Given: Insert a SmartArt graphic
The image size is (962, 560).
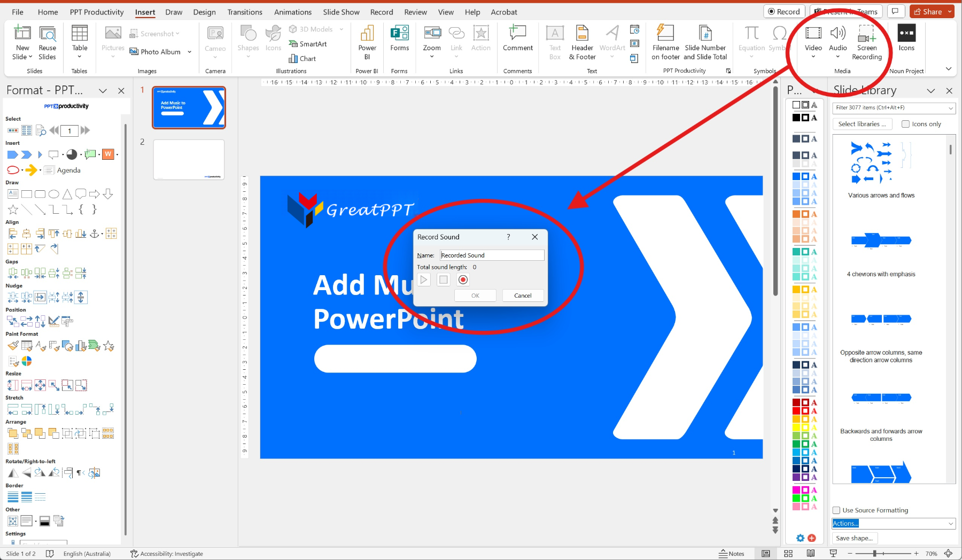Looking at the screenshot, I should click(308, 44).
